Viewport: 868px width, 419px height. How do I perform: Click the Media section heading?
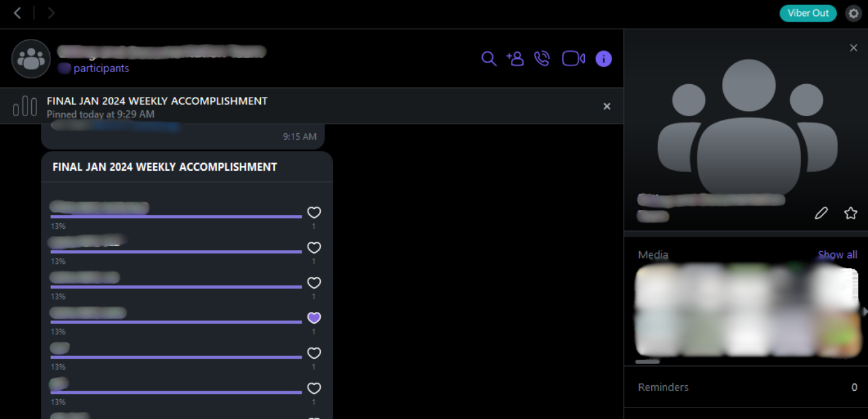click(653, 254)
